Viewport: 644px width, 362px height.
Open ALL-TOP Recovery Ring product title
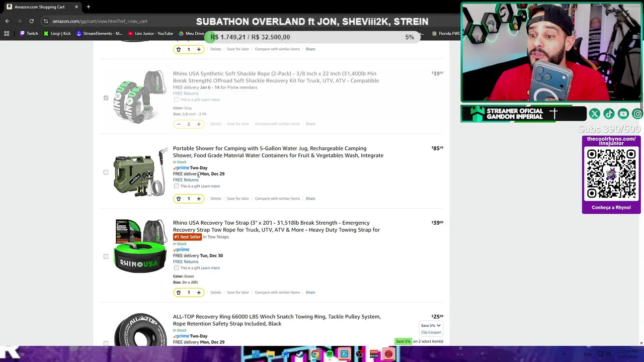point(277,320)
